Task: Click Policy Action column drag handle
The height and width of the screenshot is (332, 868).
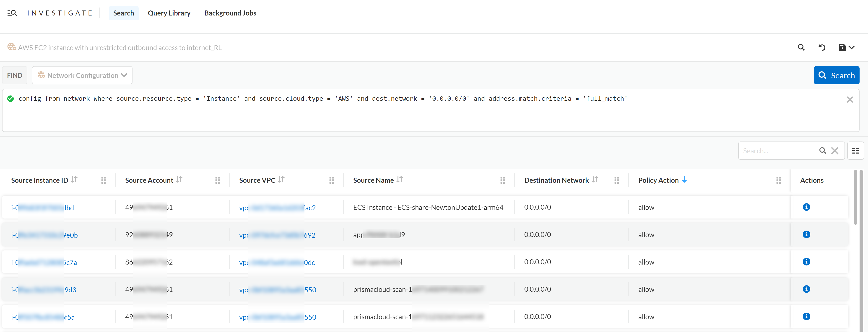Action: coord(778,180)
